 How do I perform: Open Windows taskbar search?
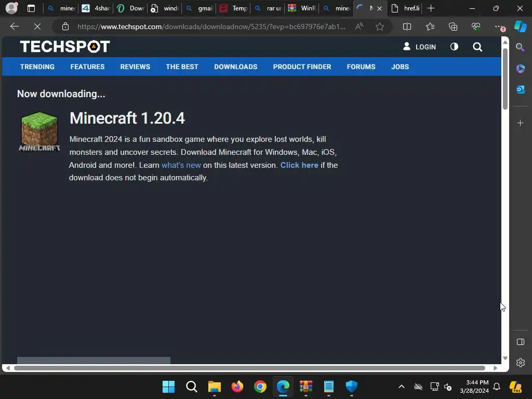click(x=192, y=387)
